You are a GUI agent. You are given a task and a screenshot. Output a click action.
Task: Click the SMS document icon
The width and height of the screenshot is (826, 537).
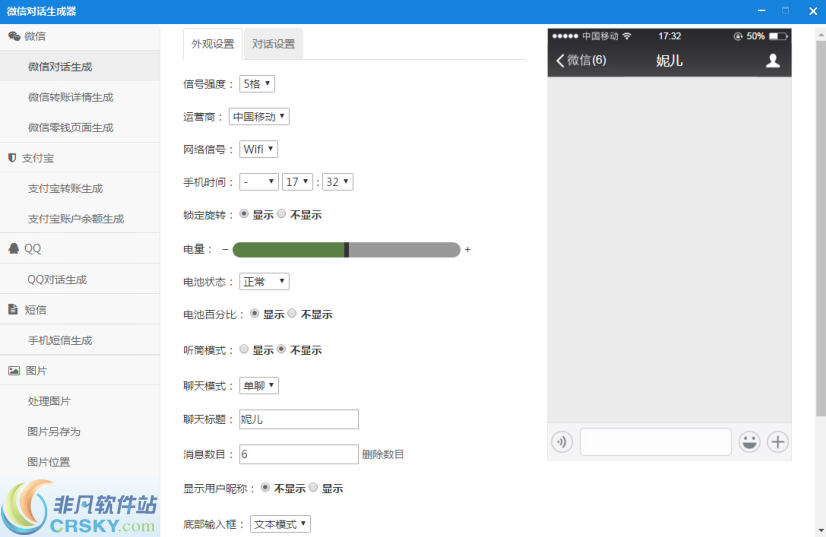(x=13, y=309)
